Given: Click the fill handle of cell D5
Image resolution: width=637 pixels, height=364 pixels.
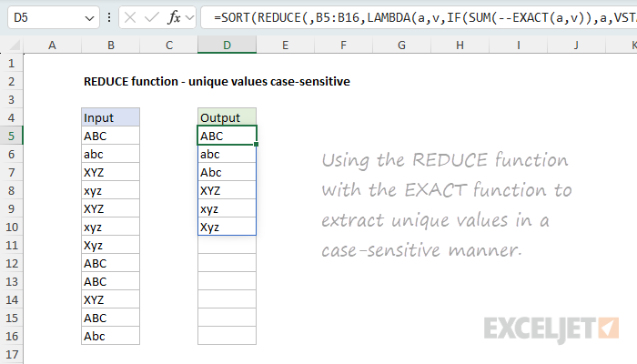Looking at the screenshot, I should (x=257, y=144).
